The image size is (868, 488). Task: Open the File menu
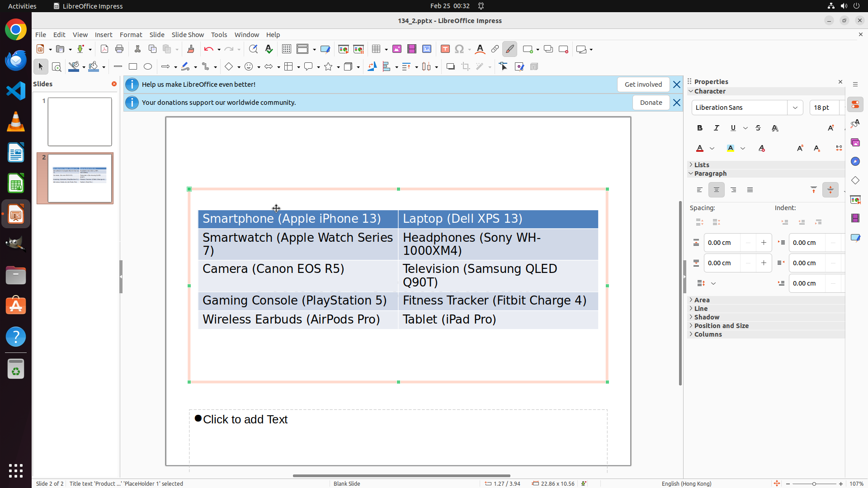click(x=41, y=35)
